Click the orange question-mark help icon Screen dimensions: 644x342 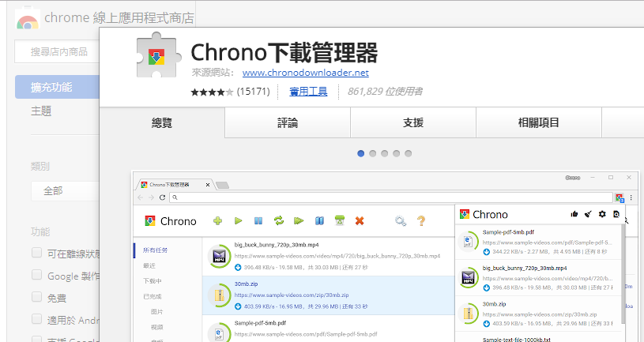[421, 221]
